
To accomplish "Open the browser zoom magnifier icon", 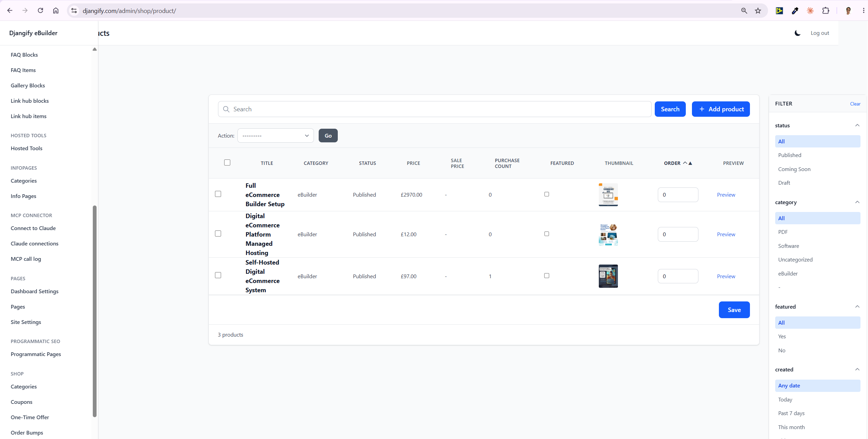I will click(x=744, y=11).
